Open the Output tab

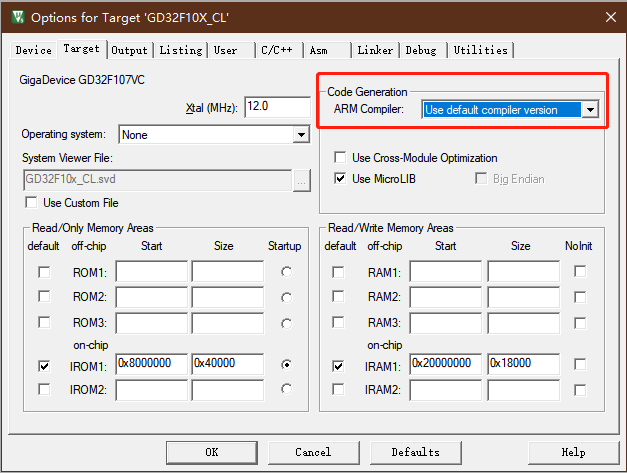(130, 50)
